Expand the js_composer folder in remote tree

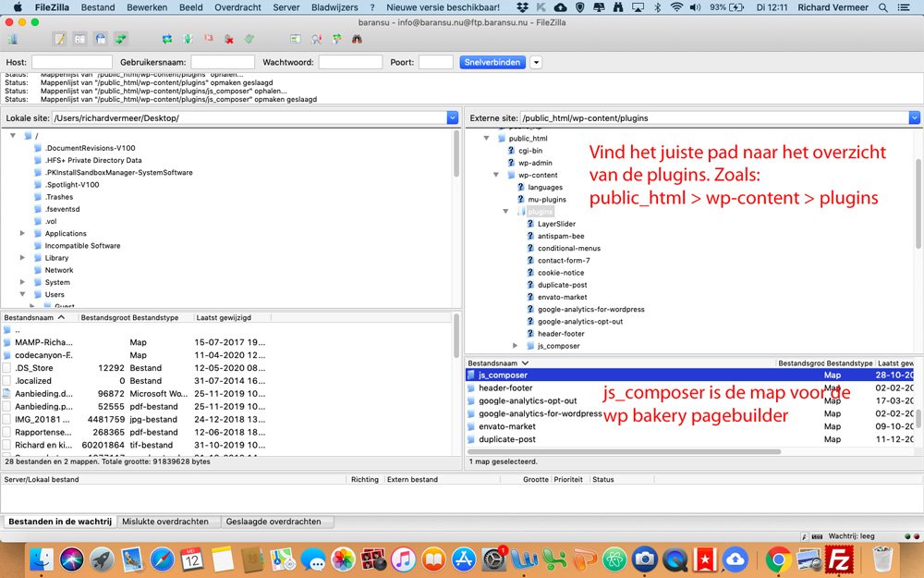[x=516, y=346]
